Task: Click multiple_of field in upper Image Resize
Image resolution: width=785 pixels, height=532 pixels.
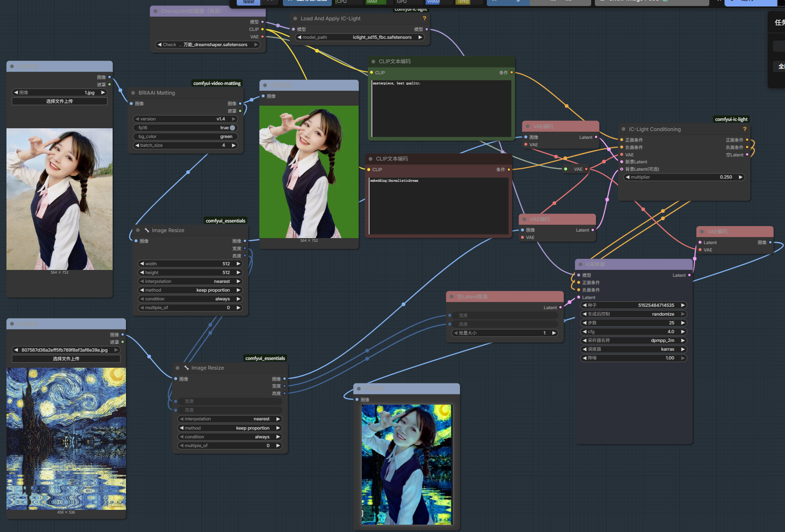Action: [190, 308]
